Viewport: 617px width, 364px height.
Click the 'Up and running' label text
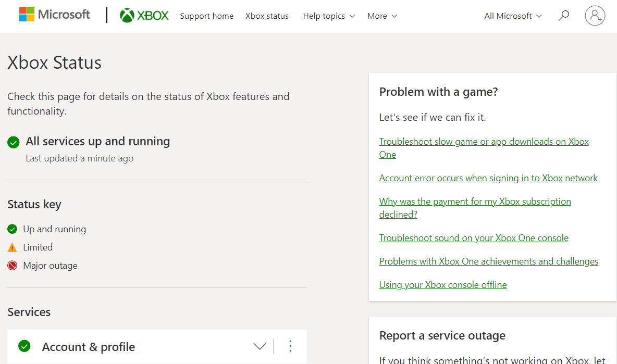54,229
